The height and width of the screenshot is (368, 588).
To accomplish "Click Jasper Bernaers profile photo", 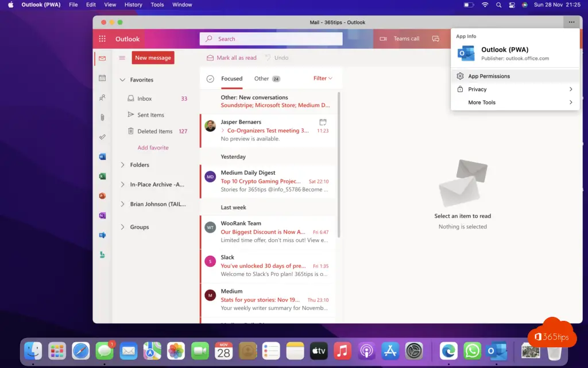I will [x=210, y=126].
